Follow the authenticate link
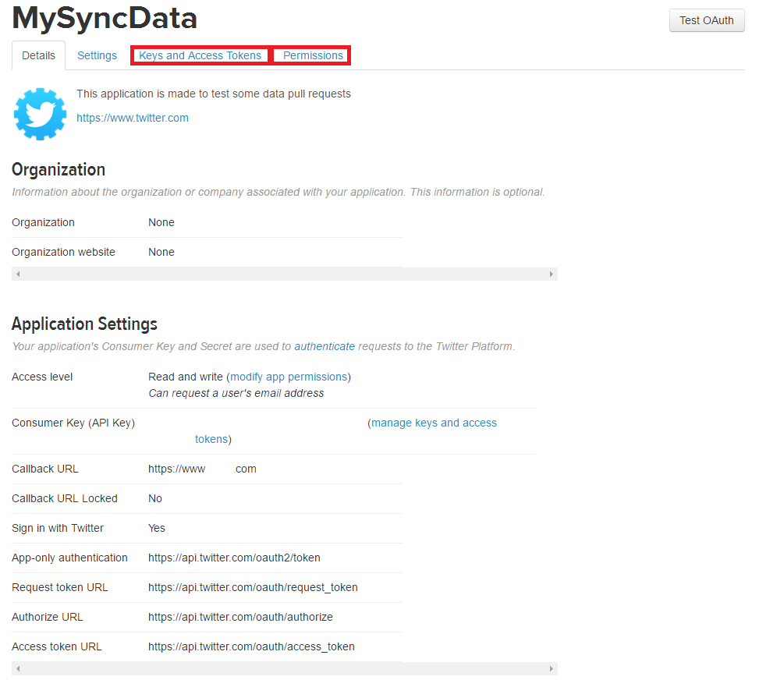Viewport: 784px width, 687px height. pos(325,346)
